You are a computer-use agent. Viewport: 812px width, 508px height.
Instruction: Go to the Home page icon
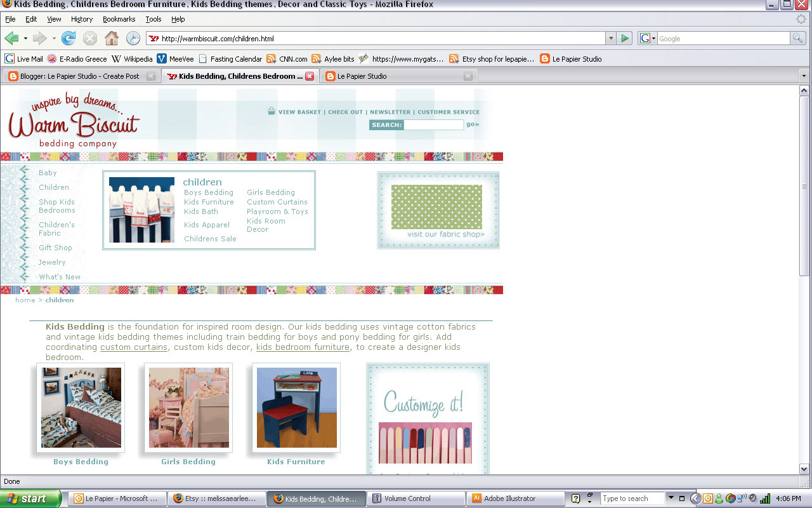pos(112,38)
